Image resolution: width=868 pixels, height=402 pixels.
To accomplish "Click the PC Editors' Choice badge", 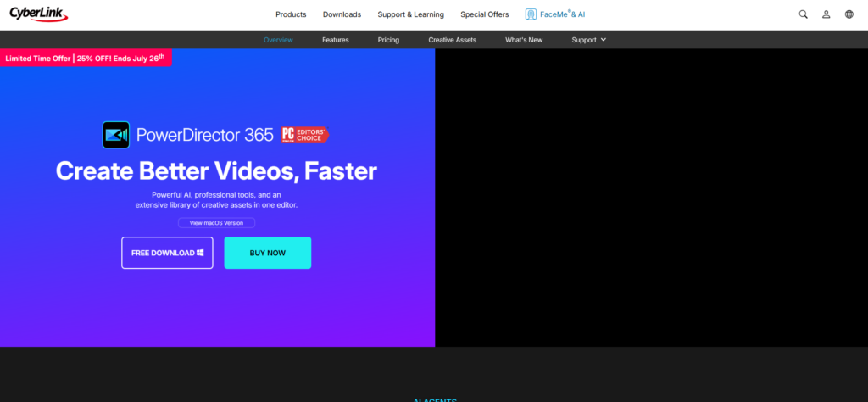I will click(305, 135).
